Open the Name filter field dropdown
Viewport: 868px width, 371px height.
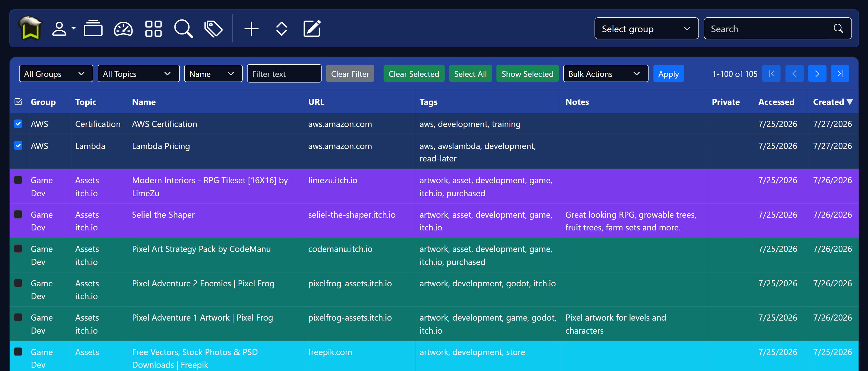pyautogui.click(x=213, y=73)
